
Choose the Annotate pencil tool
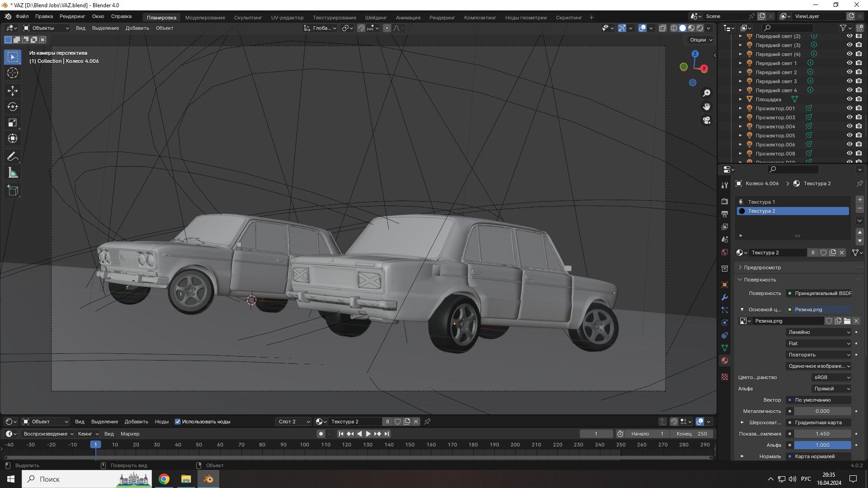pos(13,157)
